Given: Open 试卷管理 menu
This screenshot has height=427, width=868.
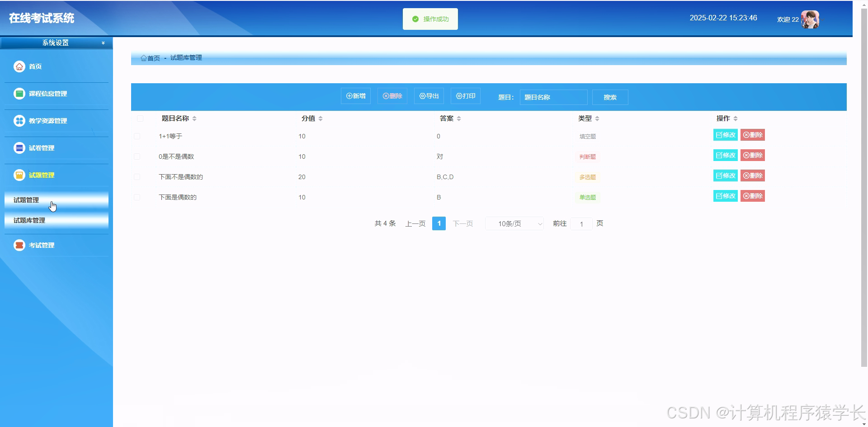Looking at the screenshot, I should pyautogui.click(x=42, y=148).
